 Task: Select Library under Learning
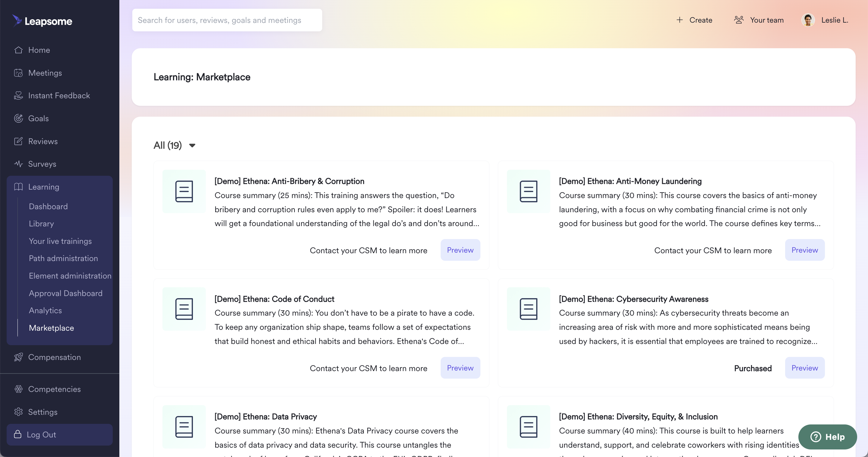tap(41, 223)
